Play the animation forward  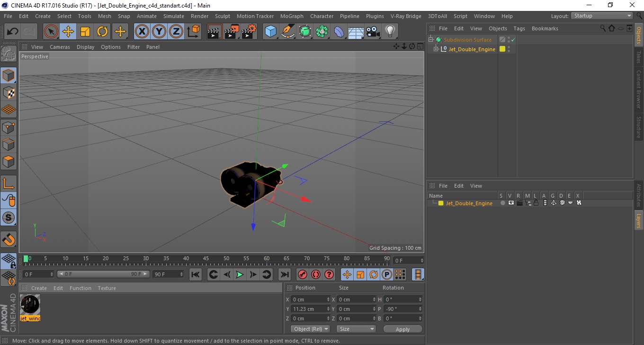coord(240,274)
